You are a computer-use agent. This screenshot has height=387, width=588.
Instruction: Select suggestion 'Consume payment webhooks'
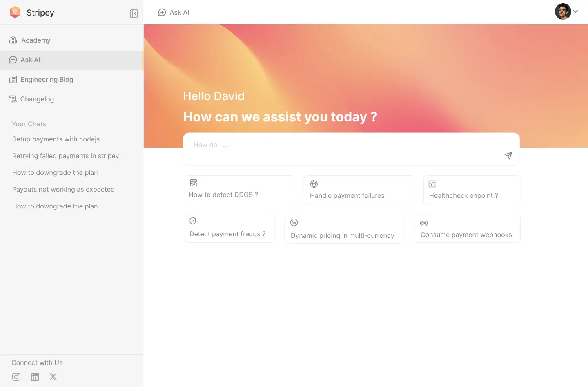[467, 228]
